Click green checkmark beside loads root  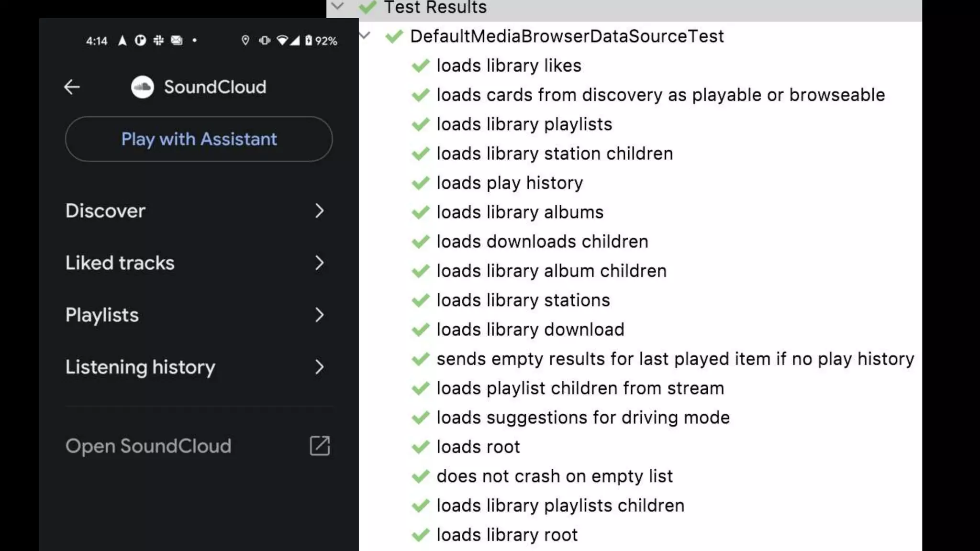(x=421, y=447)
